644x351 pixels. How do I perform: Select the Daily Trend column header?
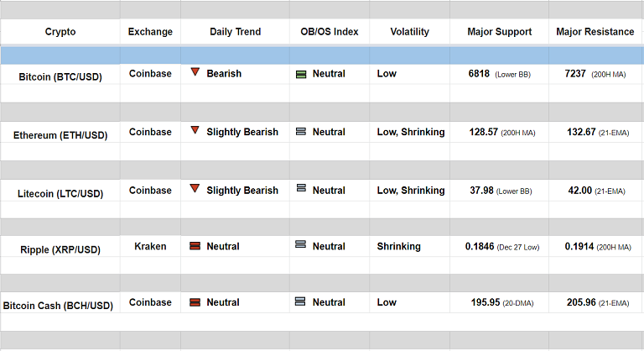(235, 32)
